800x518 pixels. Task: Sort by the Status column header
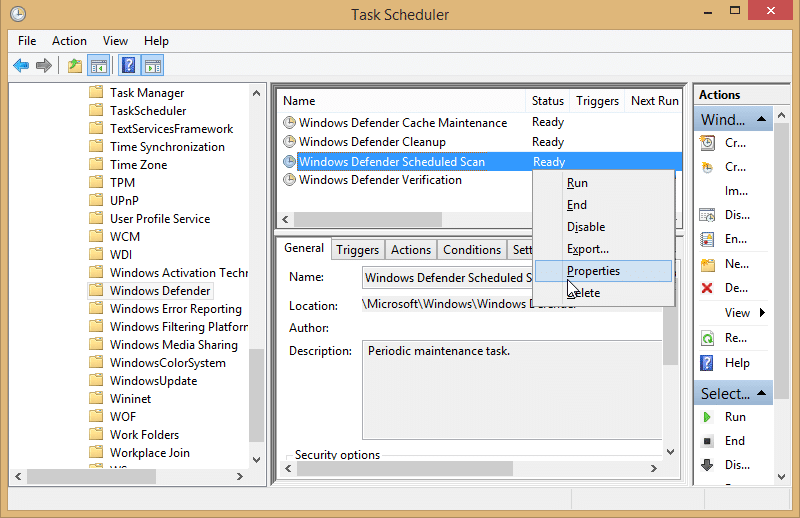click(x=548, y=101)
